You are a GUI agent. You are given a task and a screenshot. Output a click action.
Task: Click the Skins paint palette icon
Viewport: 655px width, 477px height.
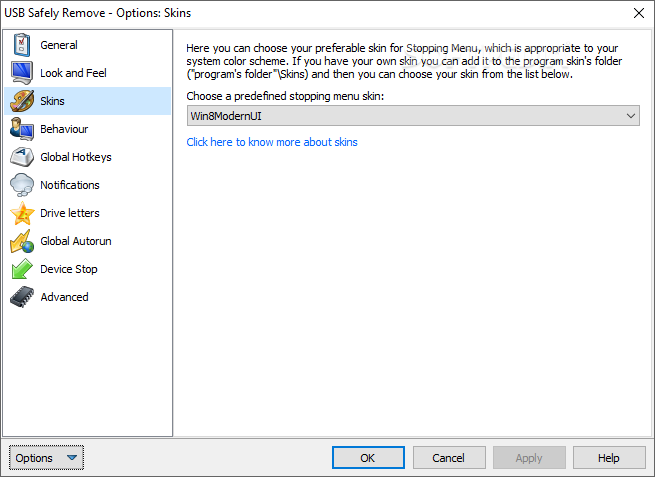click(x=22, y=101)
